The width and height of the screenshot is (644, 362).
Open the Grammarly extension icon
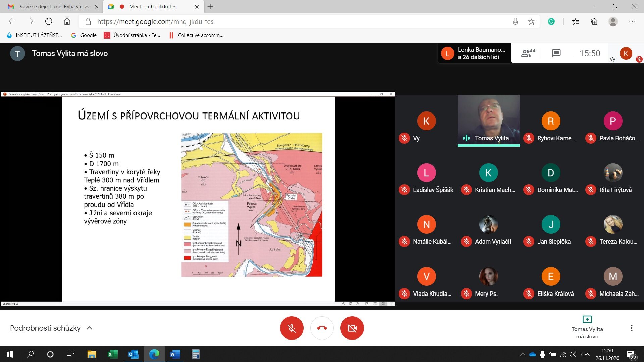coord(551,21)
